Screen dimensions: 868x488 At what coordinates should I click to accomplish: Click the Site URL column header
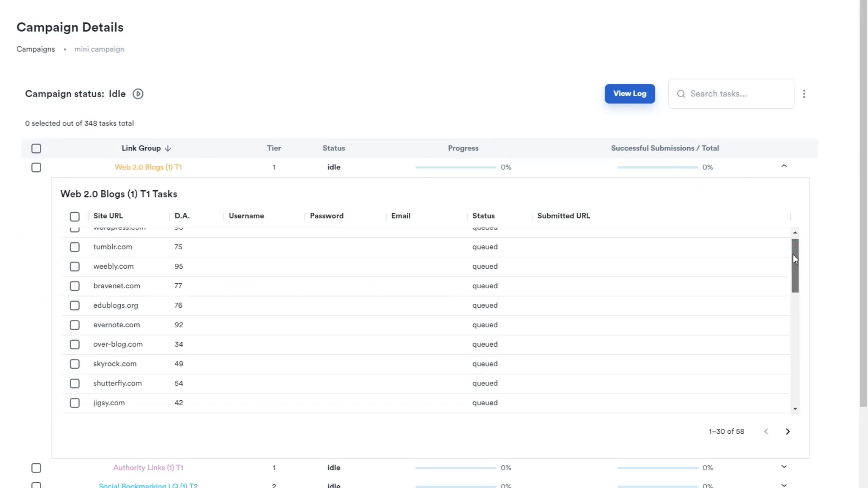[108, 216]
